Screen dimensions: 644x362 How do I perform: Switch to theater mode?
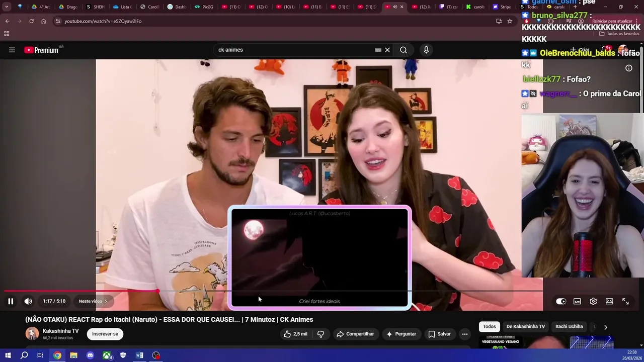pos(609,301)
